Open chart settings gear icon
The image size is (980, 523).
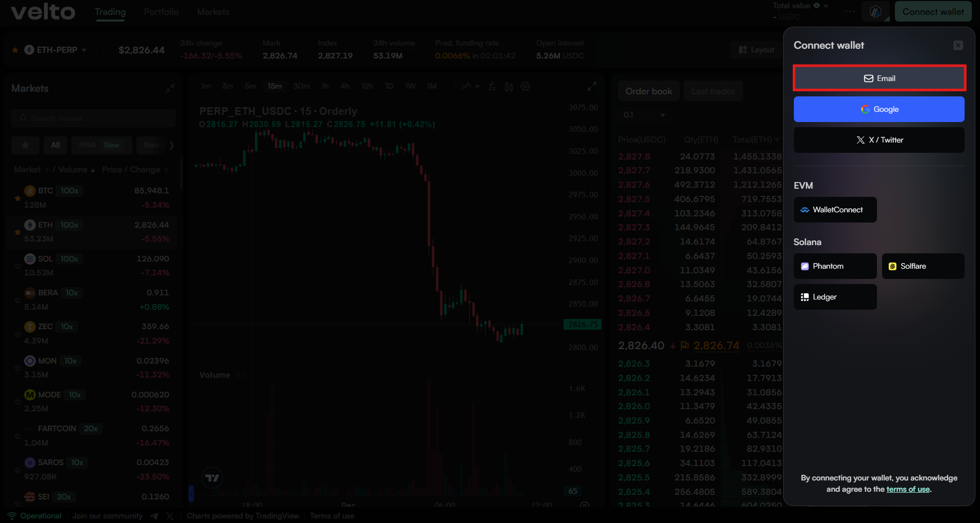coord(525,87)
